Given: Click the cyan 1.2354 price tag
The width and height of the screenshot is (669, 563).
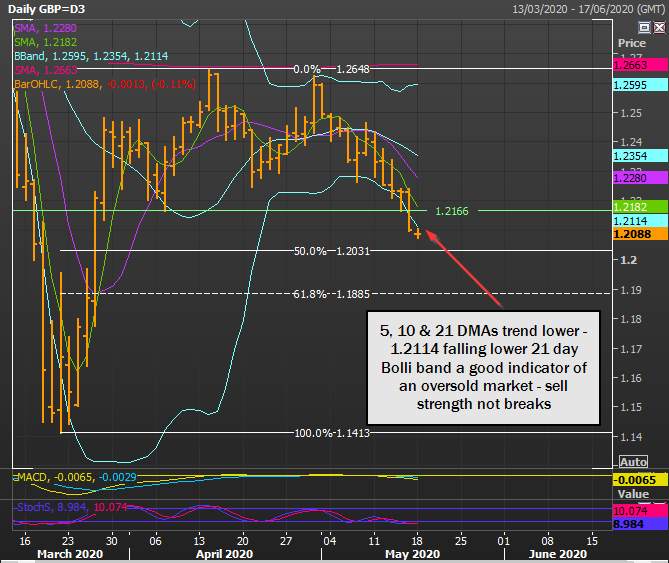Looking at the screenshot, I should [x=640, y=156].
